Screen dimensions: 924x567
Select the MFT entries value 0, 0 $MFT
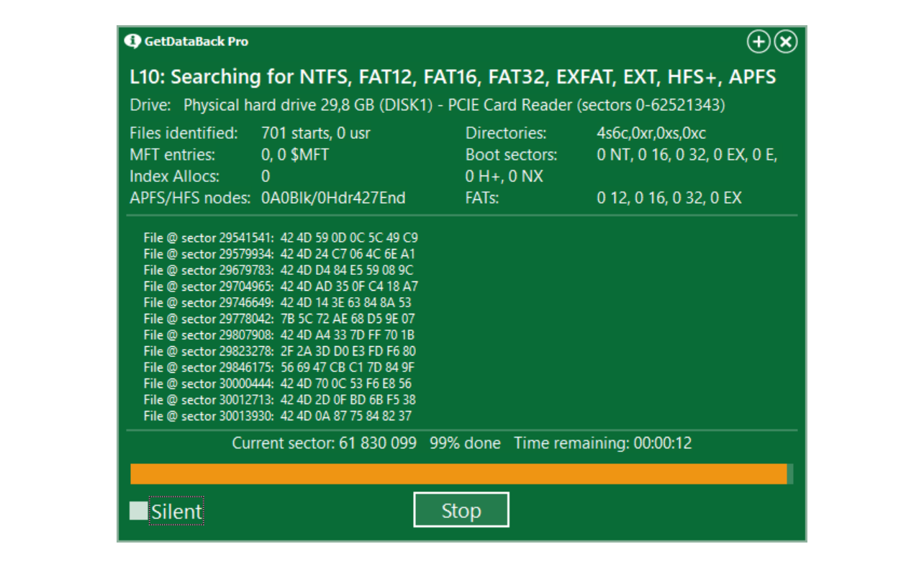pyautogui.click(x=295, y=155)
